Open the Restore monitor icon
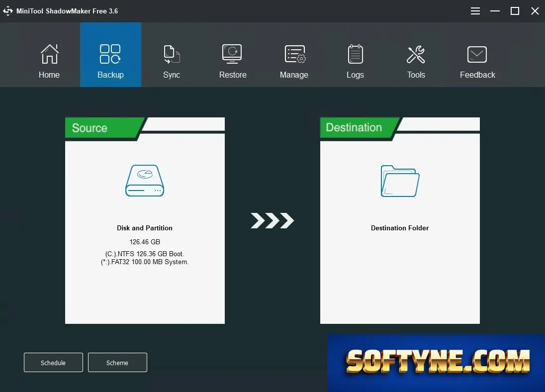Image resolution: width=545 pixels, height=392 pixels. coord(232,54)
